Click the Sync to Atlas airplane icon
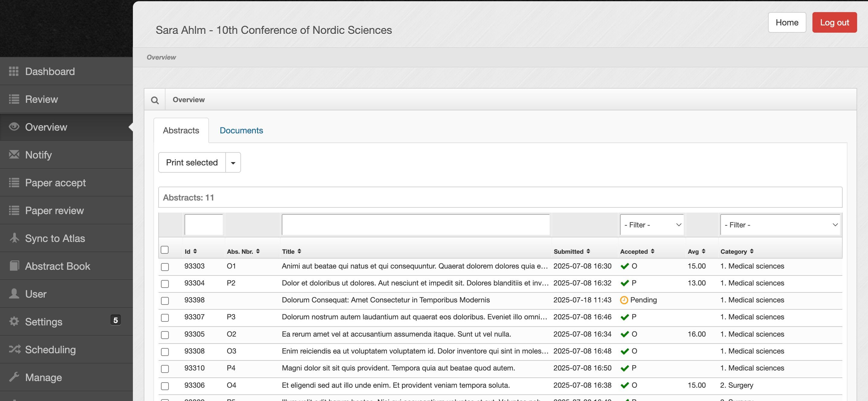868x401 pixels. click(14, 238)
